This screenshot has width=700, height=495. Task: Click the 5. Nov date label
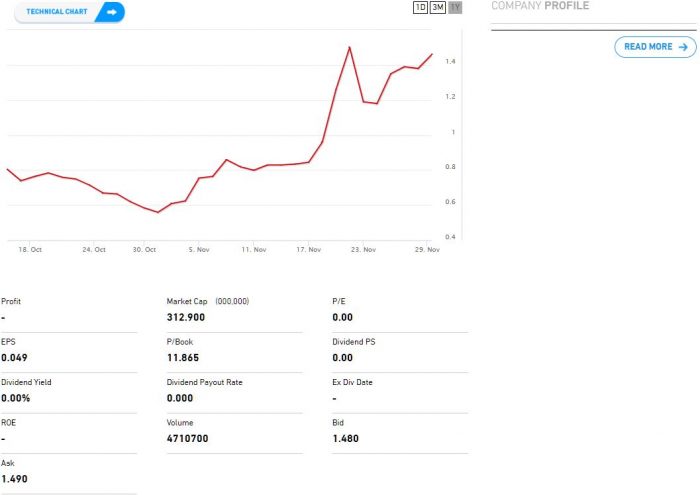click(198, 249)
